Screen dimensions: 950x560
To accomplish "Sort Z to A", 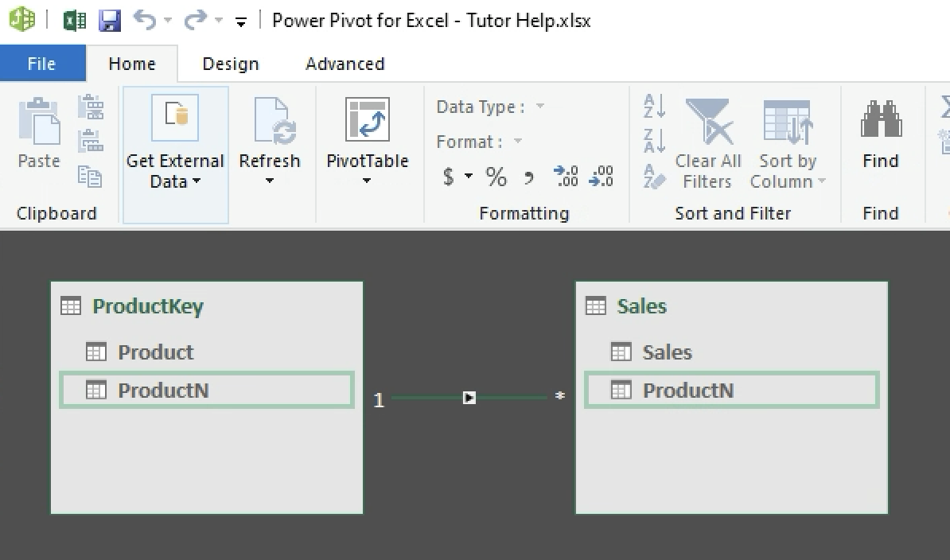I will point(654,141).
